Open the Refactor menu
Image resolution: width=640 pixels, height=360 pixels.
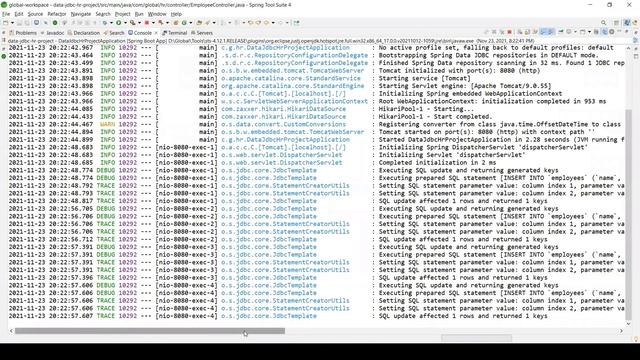click(x=57, y=14)
